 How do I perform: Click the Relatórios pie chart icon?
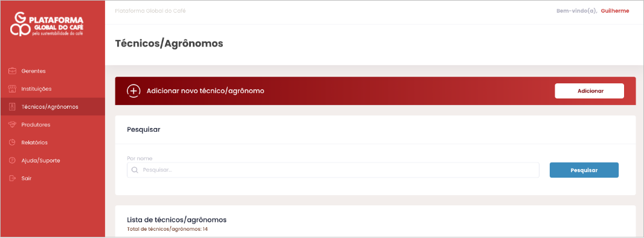12,143
